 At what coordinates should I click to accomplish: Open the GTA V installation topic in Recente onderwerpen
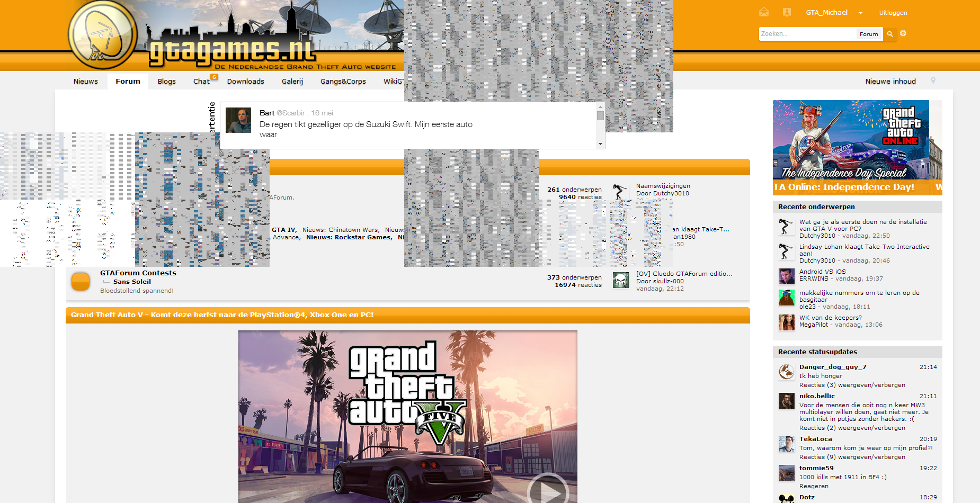863,225
